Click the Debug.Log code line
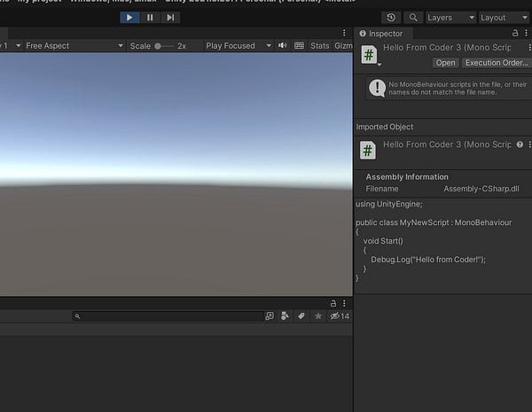The width and height of the screenshot is (532, 412). 428,260
